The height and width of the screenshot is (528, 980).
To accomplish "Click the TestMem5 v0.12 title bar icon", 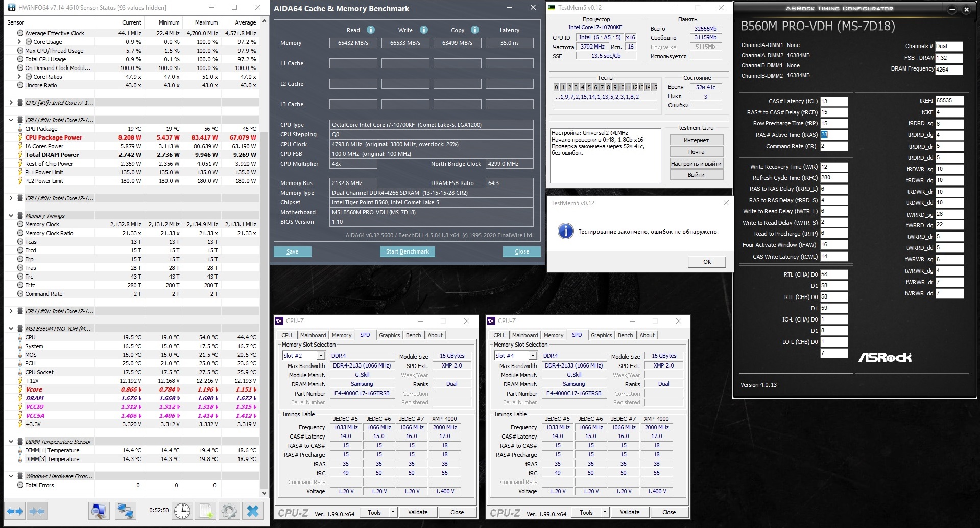I will tap(552, 8).
